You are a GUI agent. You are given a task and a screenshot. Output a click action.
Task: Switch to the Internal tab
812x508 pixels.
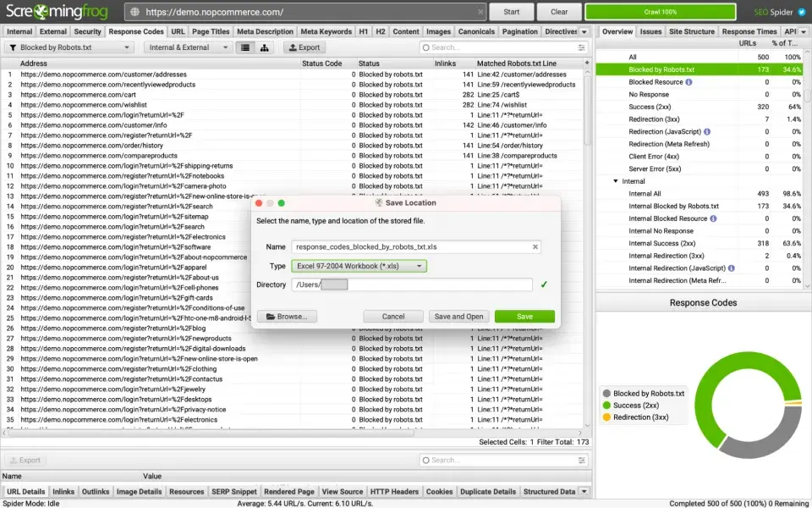point(19,31)
